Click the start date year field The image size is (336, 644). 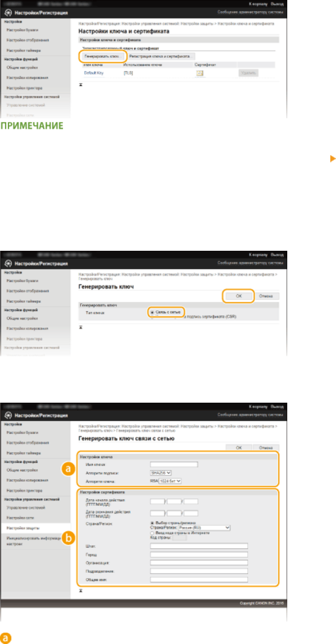[x=158, y=501]
